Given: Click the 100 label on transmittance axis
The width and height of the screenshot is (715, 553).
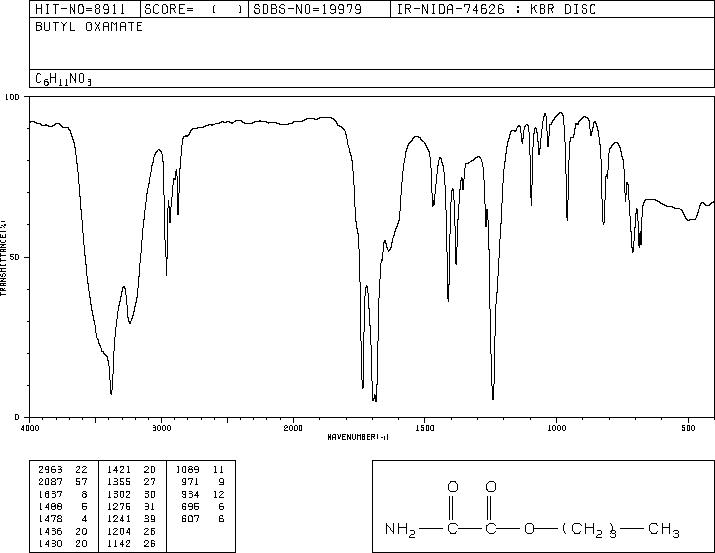Looking at the screenshot, I should [x=12, y=97].
